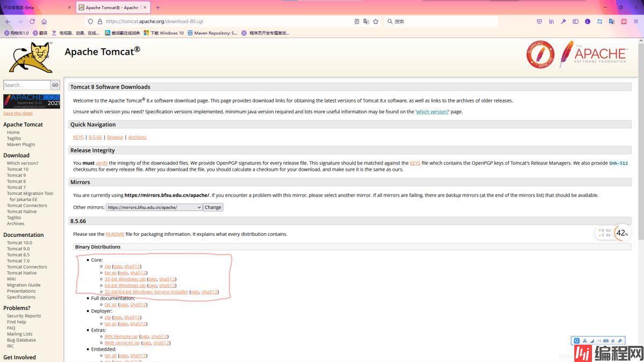The height and width of the screenshot is (362, 644).
Task: Show the sidebar panel icon
Action: pos(575,21)
